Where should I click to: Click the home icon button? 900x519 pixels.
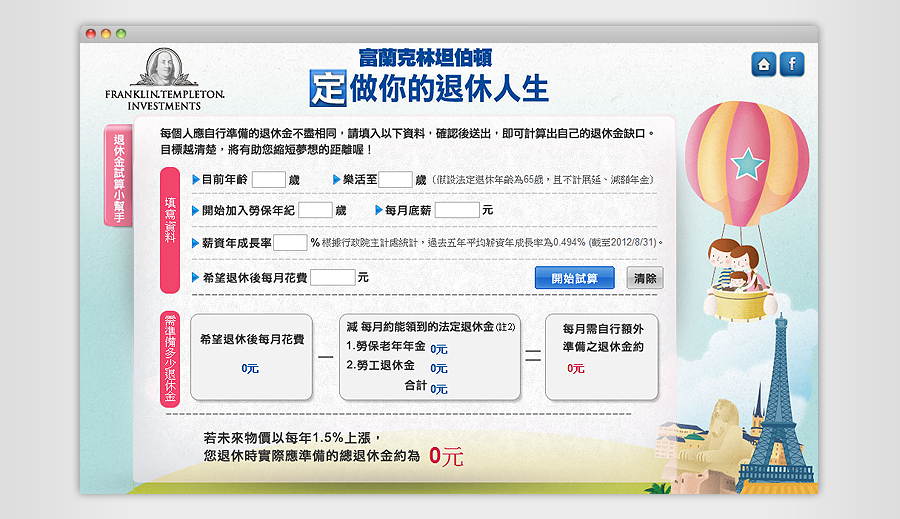[x=763, y=64]
